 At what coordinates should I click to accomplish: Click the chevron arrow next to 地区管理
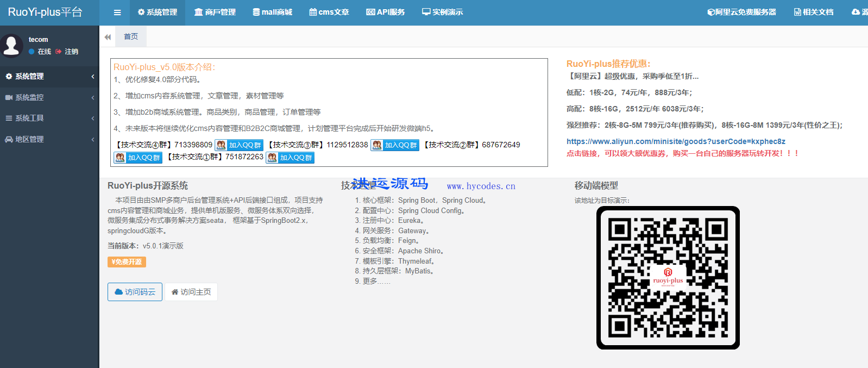point(93,140)
